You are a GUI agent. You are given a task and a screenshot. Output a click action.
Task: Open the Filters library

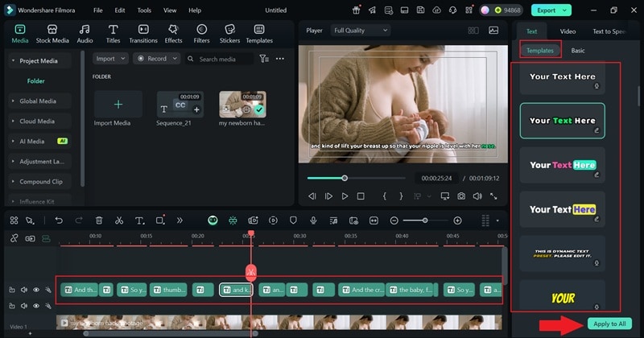click(201, 34)
